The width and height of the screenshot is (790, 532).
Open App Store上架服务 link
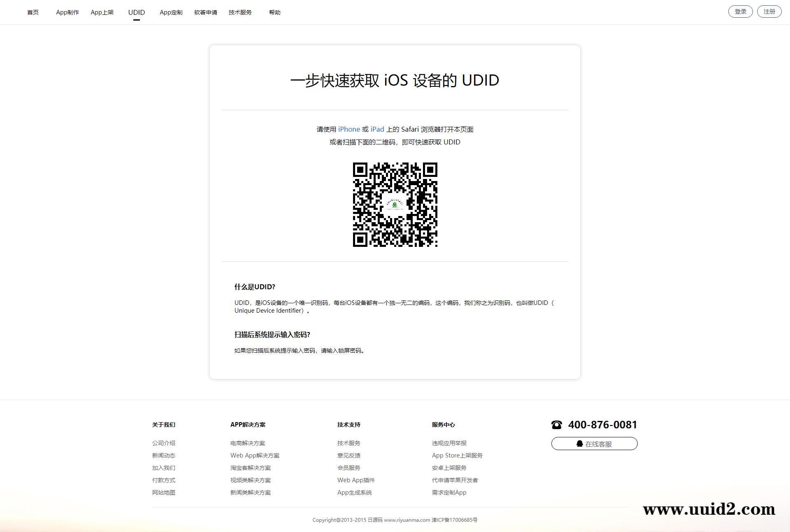point(457,455)
